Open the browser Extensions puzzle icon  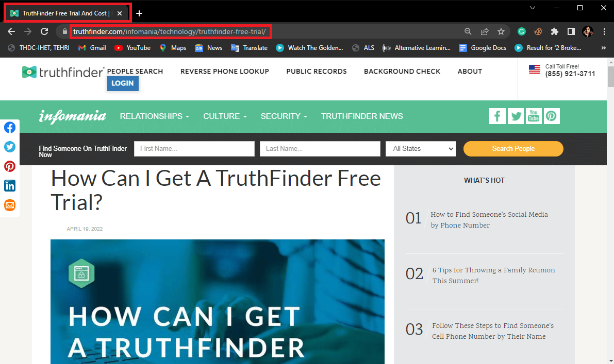tap(554, 31)
